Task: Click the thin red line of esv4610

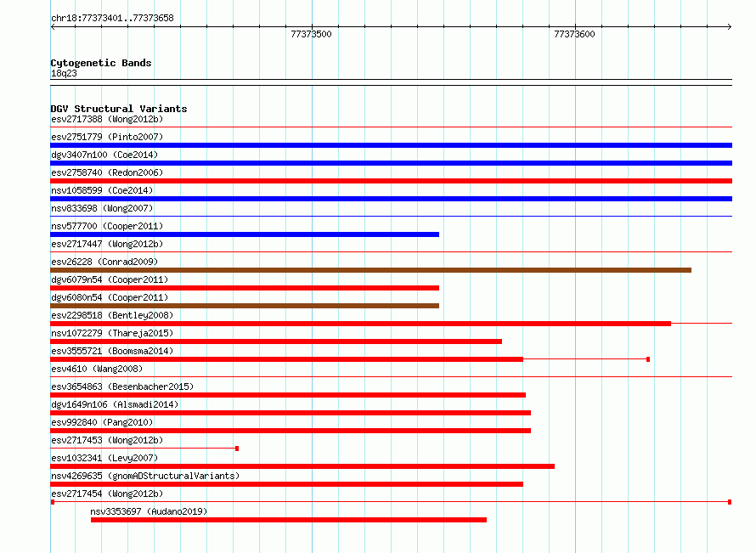Action: coord(391,377)
